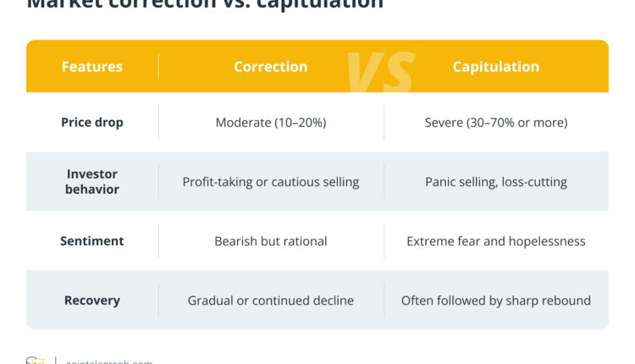Image resolution: width=635 pixels, height=364 pixels.
Task: Click the Investor behavior row label
Action: 92,181
